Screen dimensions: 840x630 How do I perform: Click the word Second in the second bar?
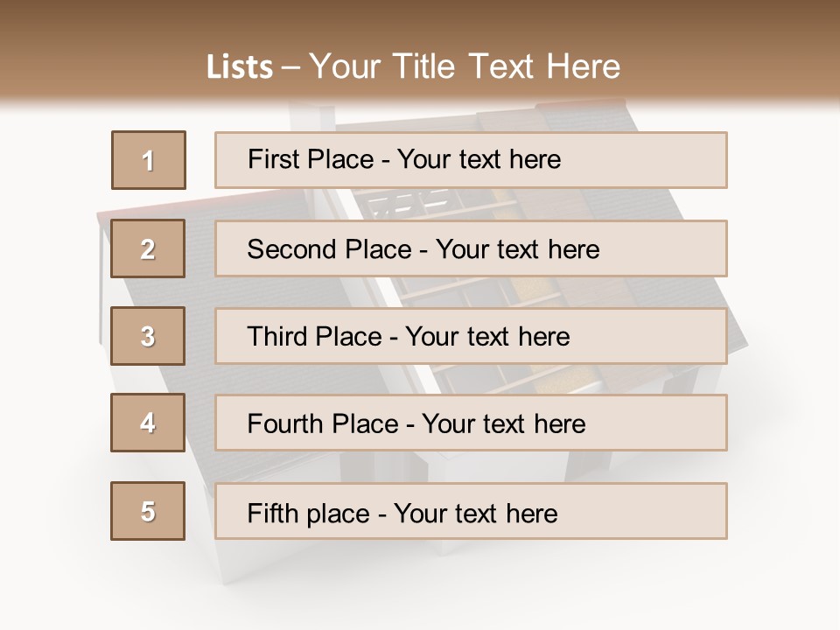tap(293, 248)
